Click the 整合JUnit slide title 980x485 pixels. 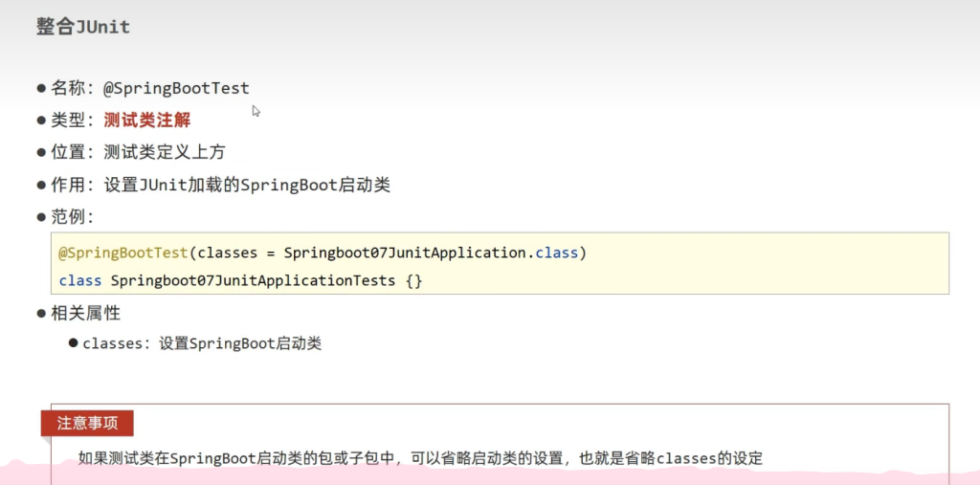pos(83,27)
